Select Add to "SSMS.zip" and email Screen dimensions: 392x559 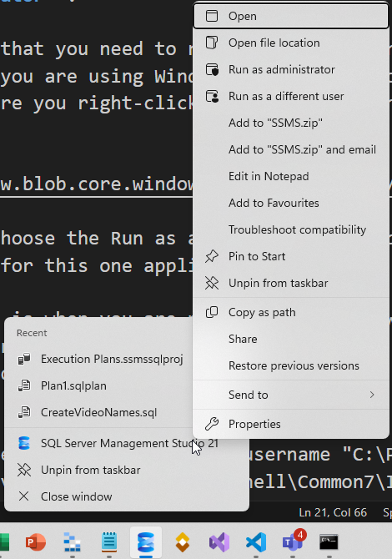coord(291,149)
